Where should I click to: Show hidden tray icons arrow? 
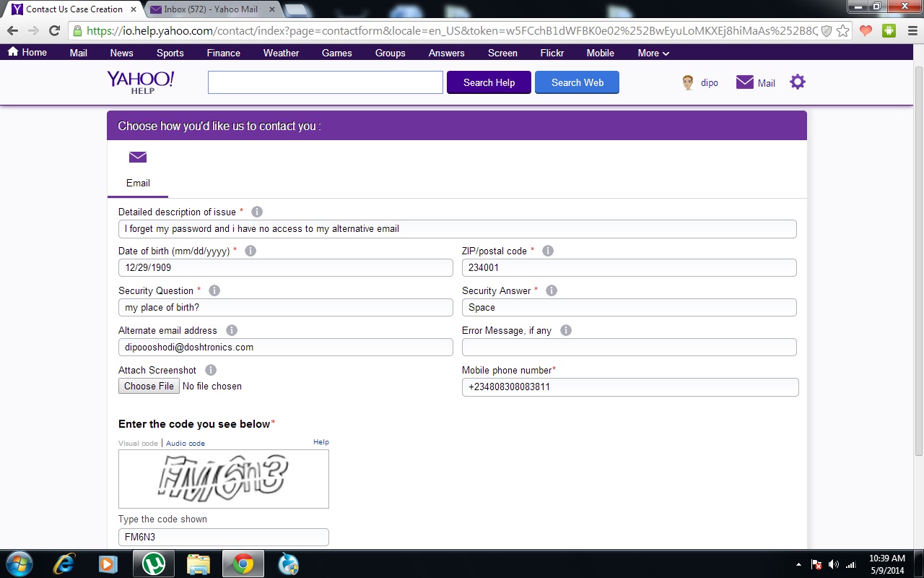pos(798,564)
